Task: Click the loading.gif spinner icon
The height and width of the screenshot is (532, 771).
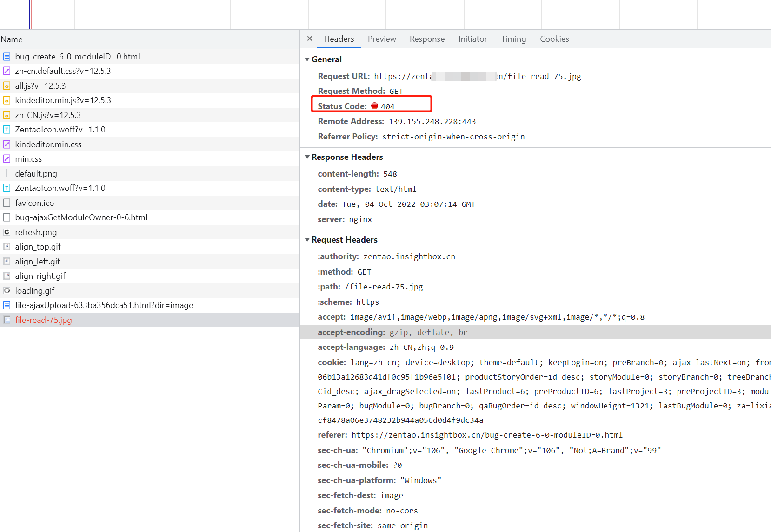Action: click(x=7, y=290)
